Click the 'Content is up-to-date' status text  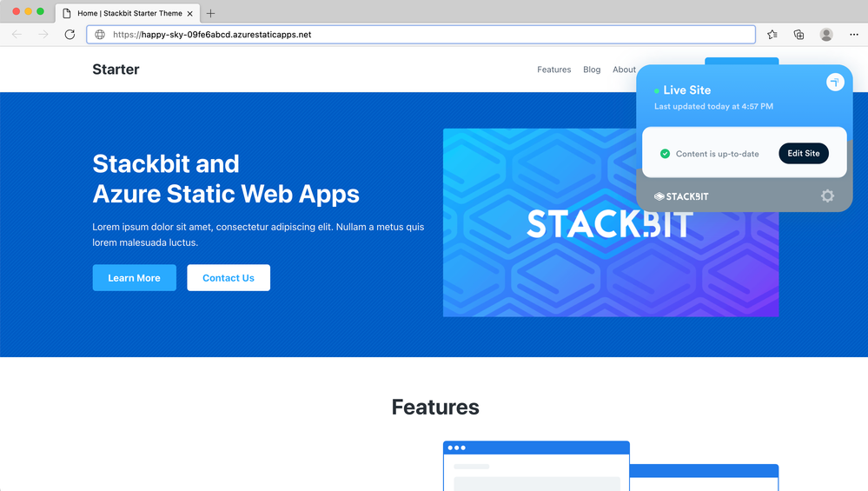(717, 154)
